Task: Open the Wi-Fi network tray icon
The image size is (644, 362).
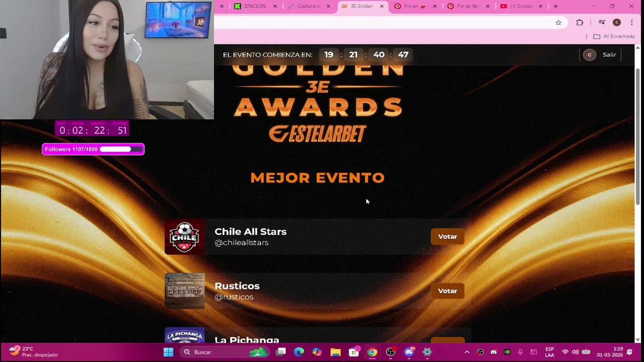Action: (x=565, y=352)
